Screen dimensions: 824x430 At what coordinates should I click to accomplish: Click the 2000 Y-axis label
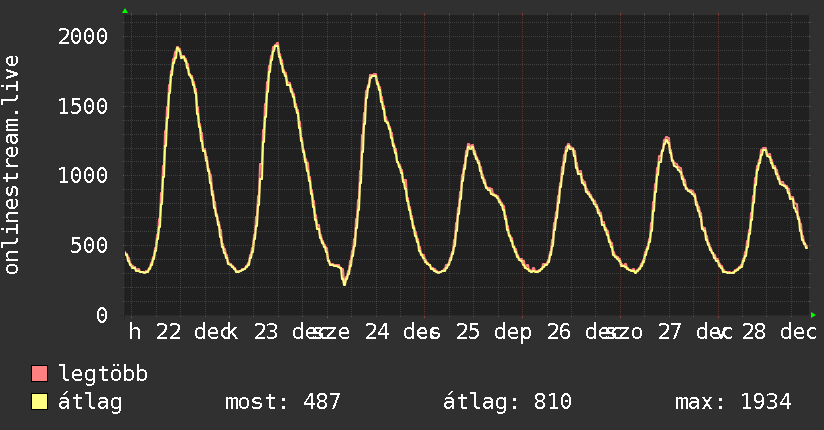83,36
